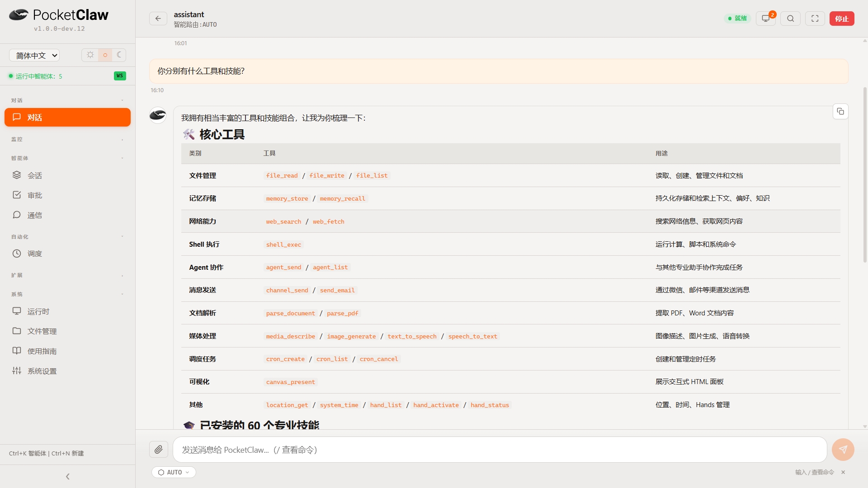Dismiss the 输入 / 查看命令 hint
Screen dimensions: 868x488
843,472
